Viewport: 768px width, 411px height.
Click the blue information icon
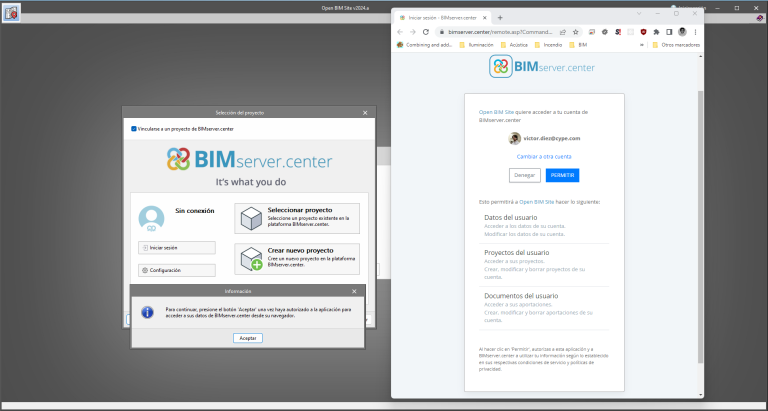pos(147,313)
